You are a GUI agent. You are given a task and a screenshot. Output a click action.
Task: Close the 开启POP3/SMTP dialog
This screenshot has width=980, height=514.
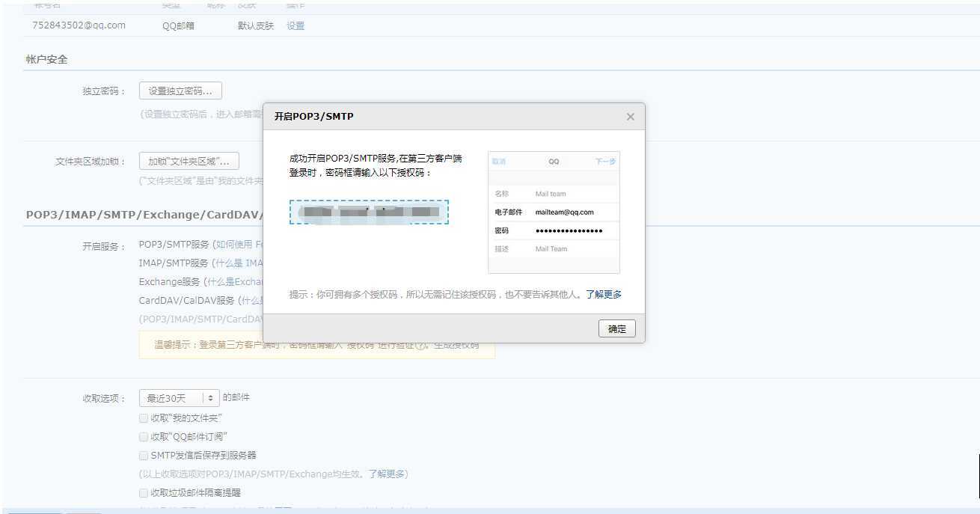click(630, 117)
